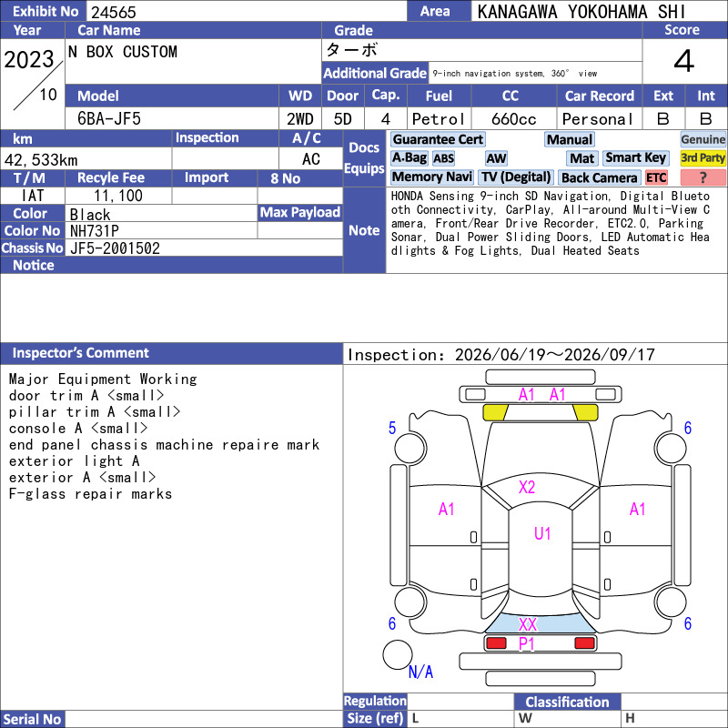The height and width of the screenshot is (728, 728).
Task: Click the 9-inch navigation additional grade text
Action: click(515, 74)
